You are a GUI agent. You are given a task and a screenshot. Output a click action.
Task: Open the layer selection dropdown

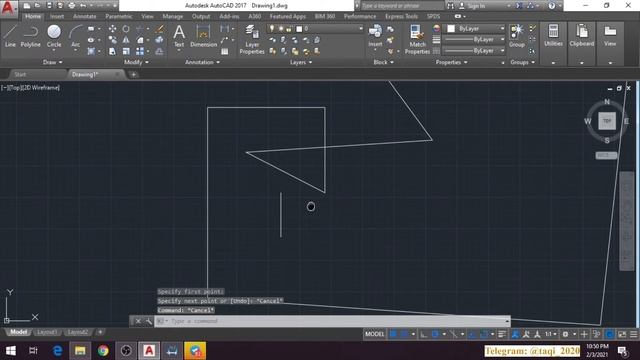pos(315,29)
